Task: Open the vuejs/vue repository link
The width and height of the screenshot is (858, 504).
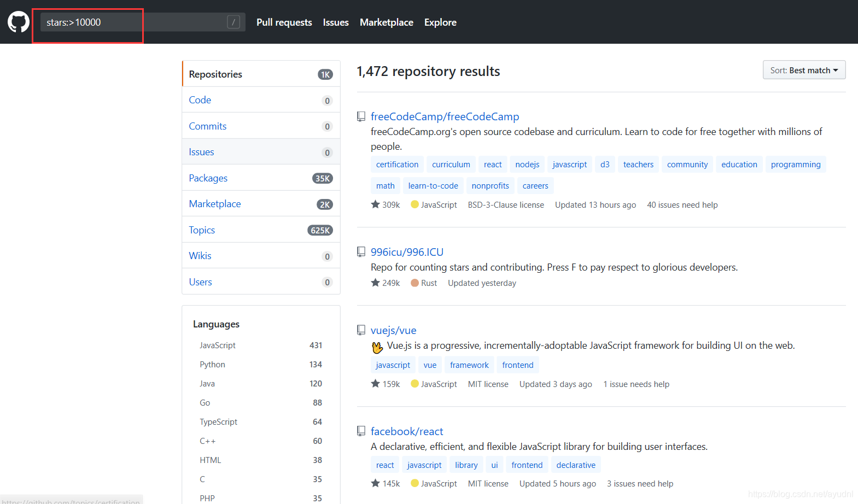Action: (393, 330)
